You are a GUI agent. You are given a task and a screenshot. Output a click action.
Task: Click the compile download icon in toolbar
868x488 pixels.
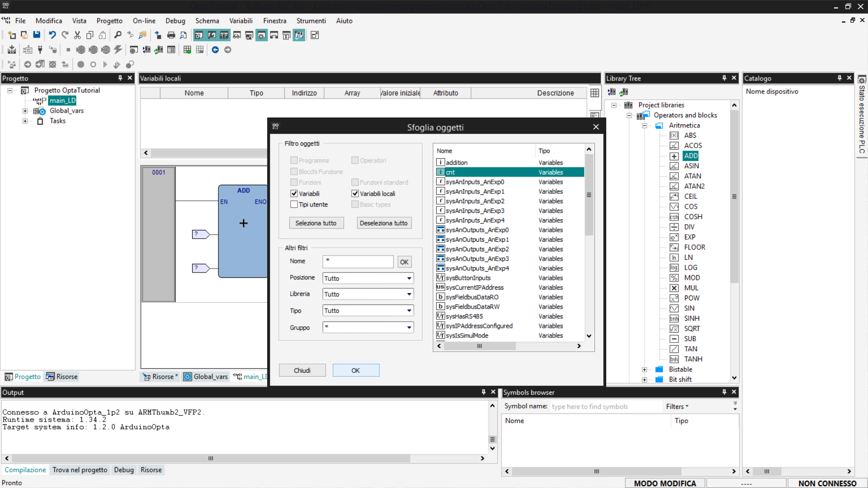pyautogui.click(x=12, y=50)
